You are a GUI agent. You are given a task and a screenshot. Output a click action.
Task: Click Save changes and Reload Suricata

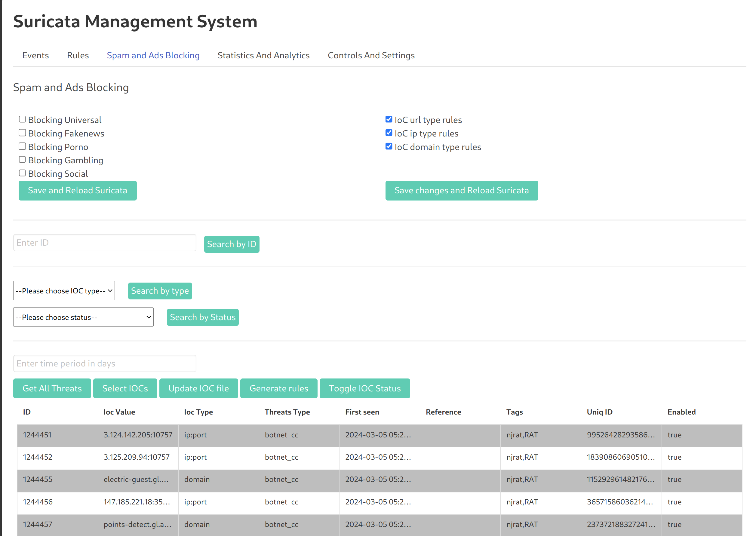point(462,190)
